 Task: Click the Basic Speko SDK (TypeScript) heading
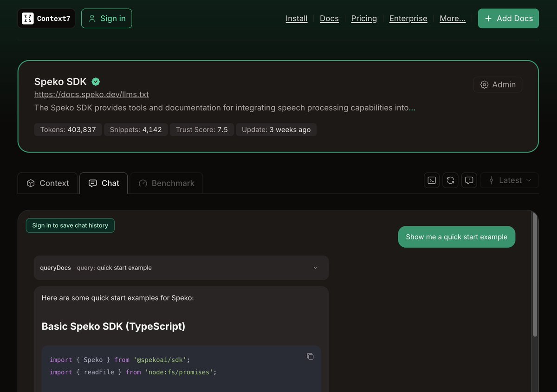(x=113, y=326)
